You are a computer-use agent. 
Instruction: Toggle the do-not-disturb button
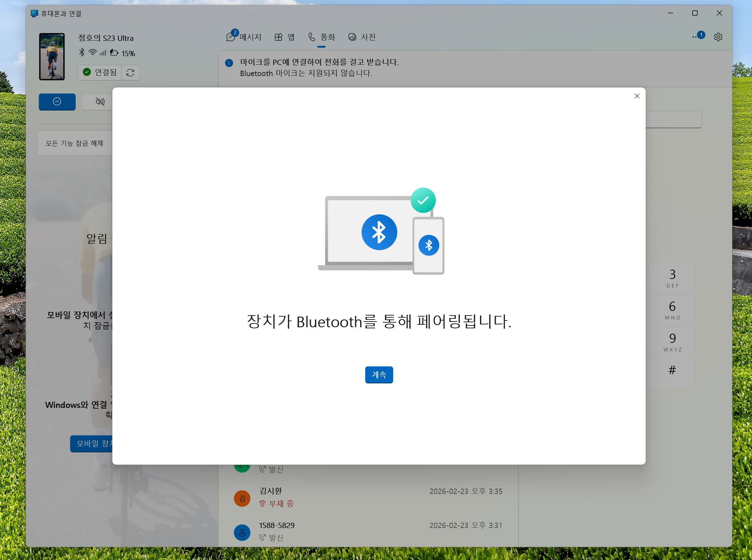coord(57,102)
